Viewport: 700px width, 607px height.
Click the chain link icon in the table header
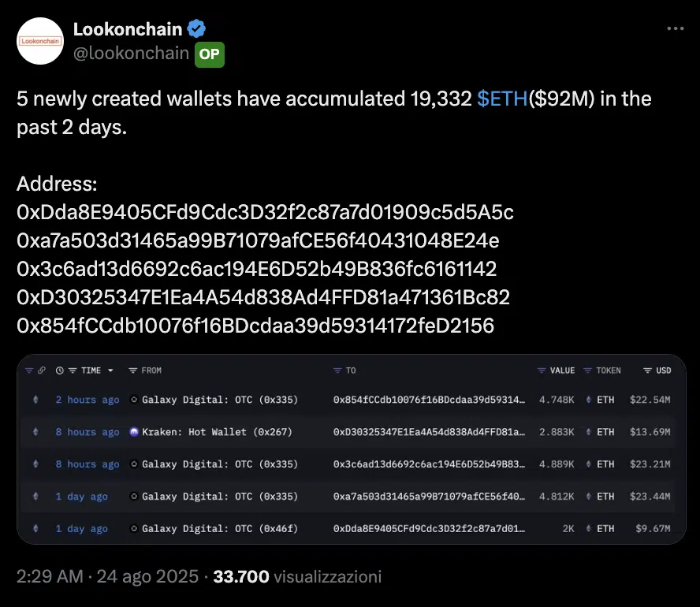pos(42,370)
